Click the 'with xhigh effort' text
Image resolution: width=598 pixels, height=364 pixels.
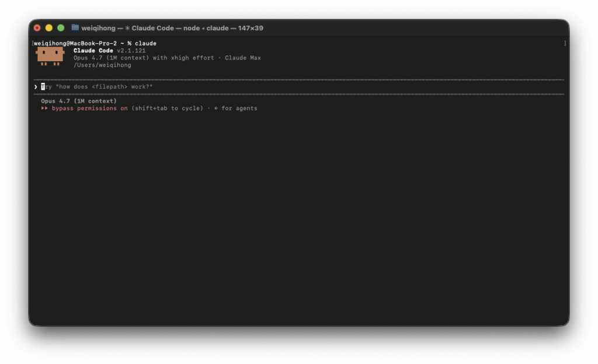tap(183, 58)
